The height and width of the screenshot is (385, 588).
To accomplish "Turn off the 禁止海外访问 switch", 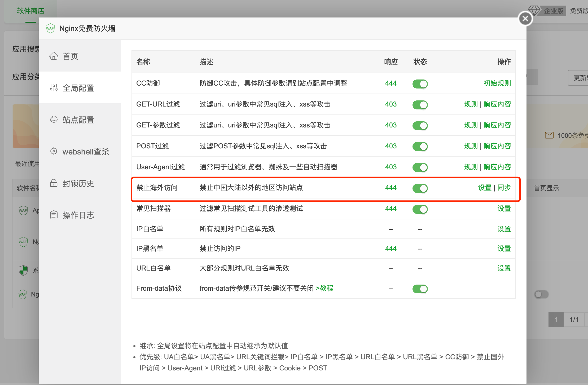I will [x=420, y=188].
